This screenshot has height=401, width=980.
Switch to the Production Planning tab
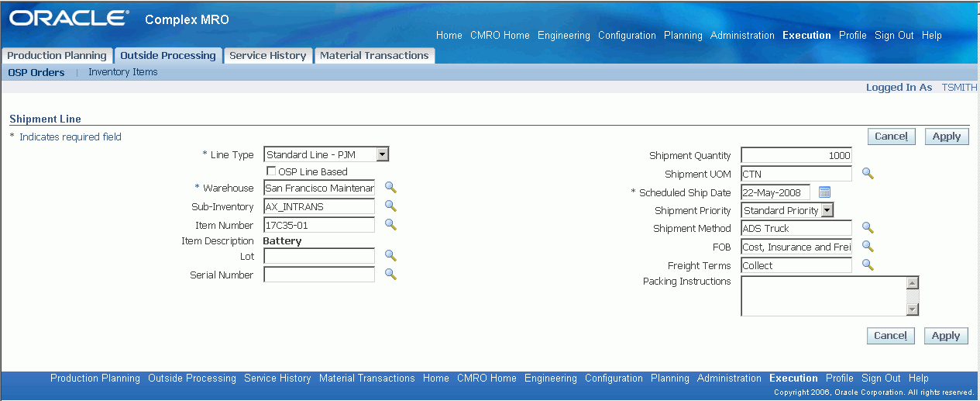57,56
